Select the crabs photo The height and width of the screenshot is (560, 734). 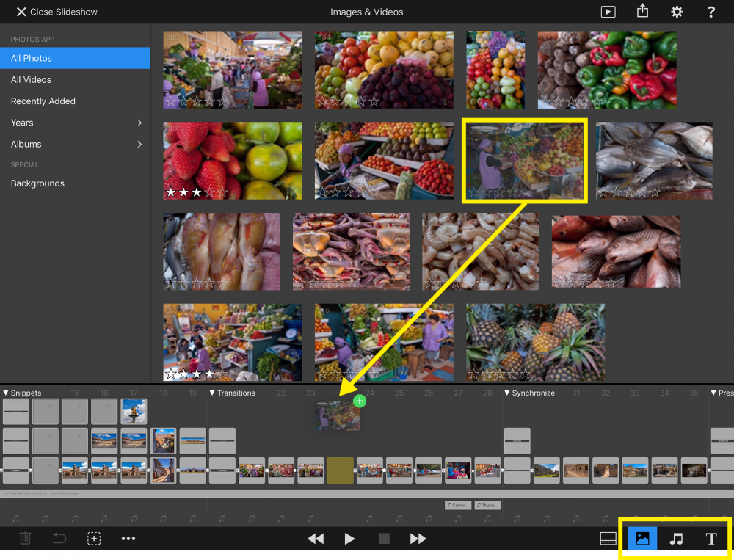[351, 252]
